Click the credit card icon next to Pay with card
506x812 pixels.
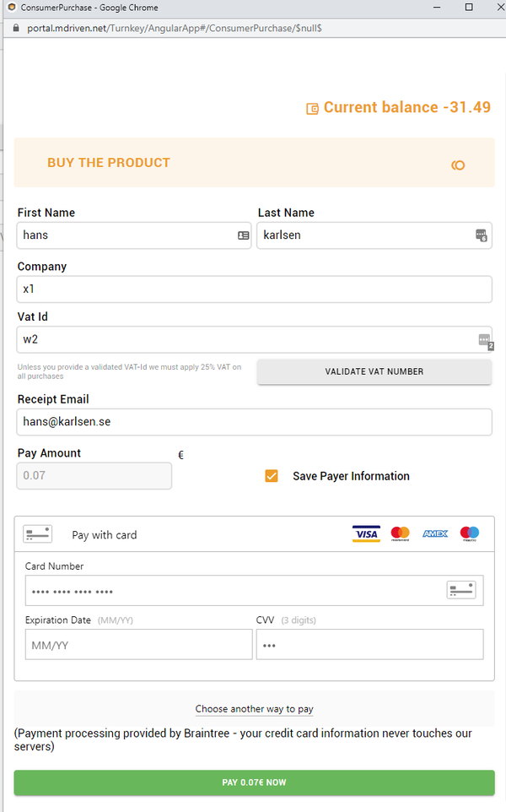[x=38, y=534]
